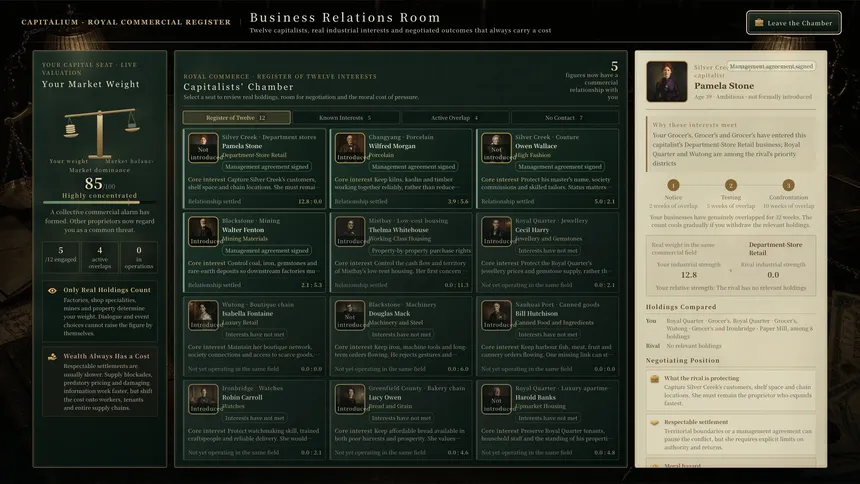Open the chest icon beside Leave the Chamber

coord(759,23)
